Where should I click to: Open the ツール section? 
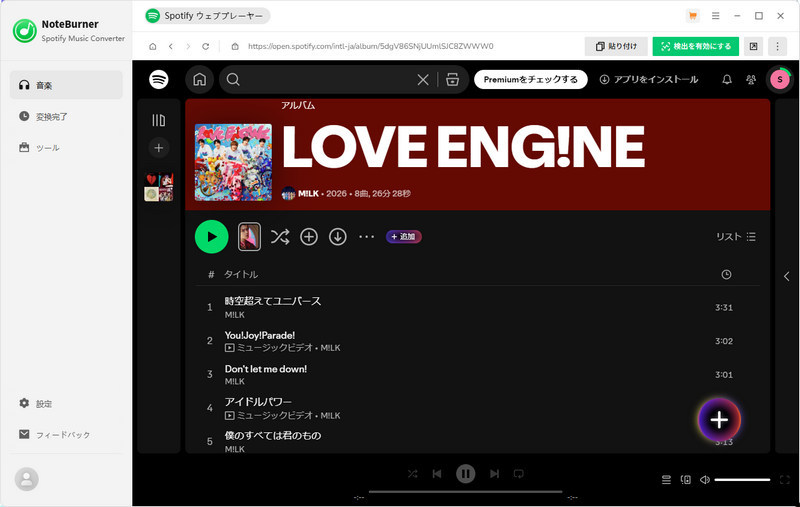(66, 147)
